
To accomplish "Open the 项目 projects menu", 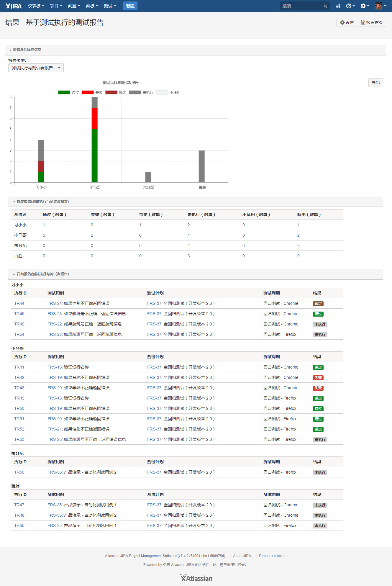I will (x=56, y=6).
